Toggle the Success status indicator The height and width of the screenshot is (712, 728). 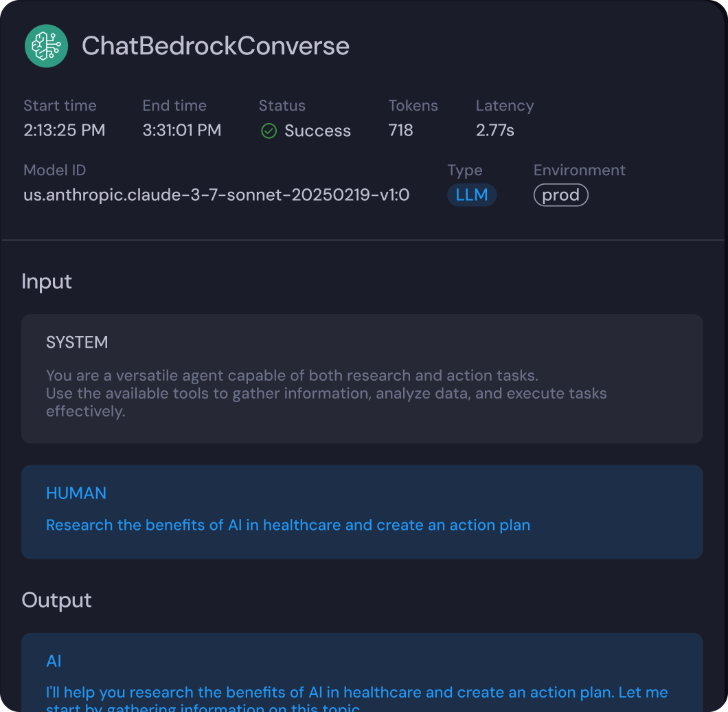click(x=305, y=131)
